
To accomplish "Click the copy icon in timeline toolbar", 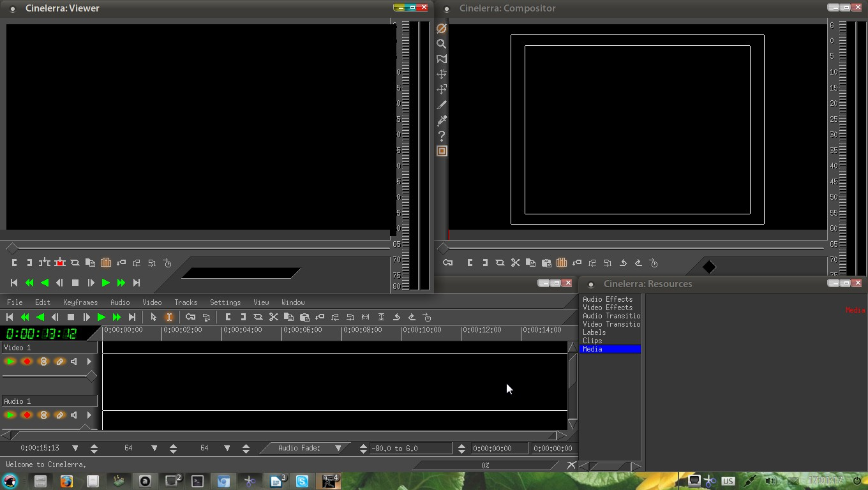I will [289, 317].
